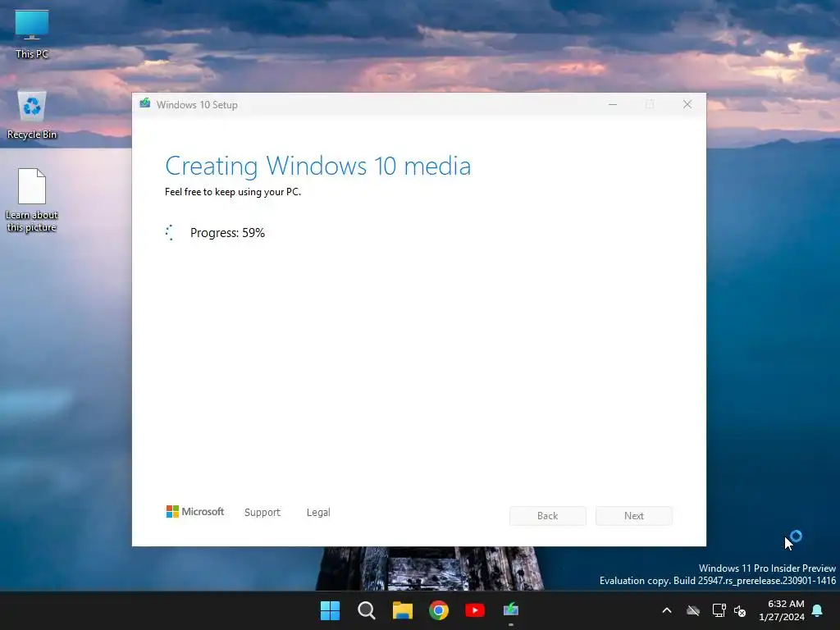Click the Microsoft logo in setup
The image size is (840, 630).
[195, 512]
